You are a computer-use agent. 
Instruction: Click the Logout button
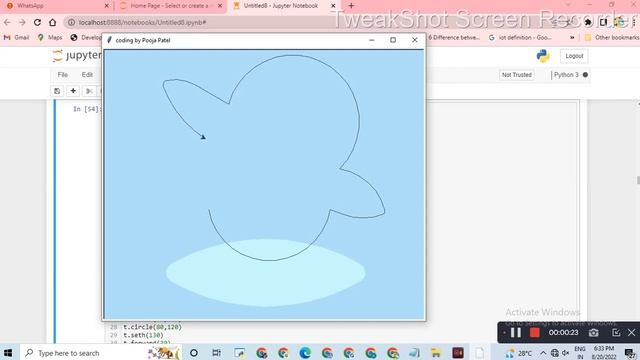coord(574,56)
